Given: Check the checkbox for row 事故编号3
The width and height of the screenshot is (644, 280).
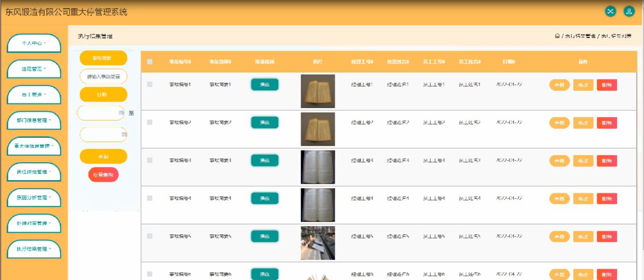Looking at the screenshot, I should tap(150, 160).
